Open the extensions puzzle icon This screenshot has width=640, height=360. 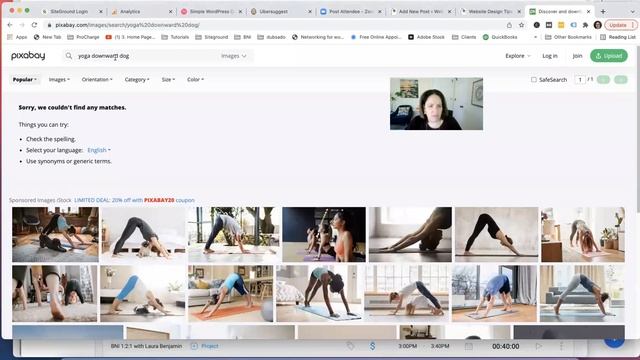pyautogui.click(x=585, y=25)
